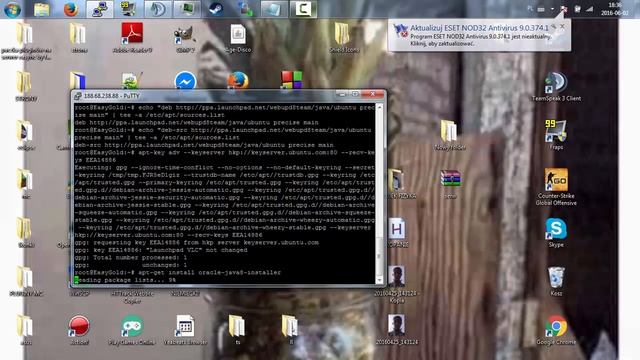Click the ESET update notification title
The image size is (640, 360).
(x=479, y=28)
